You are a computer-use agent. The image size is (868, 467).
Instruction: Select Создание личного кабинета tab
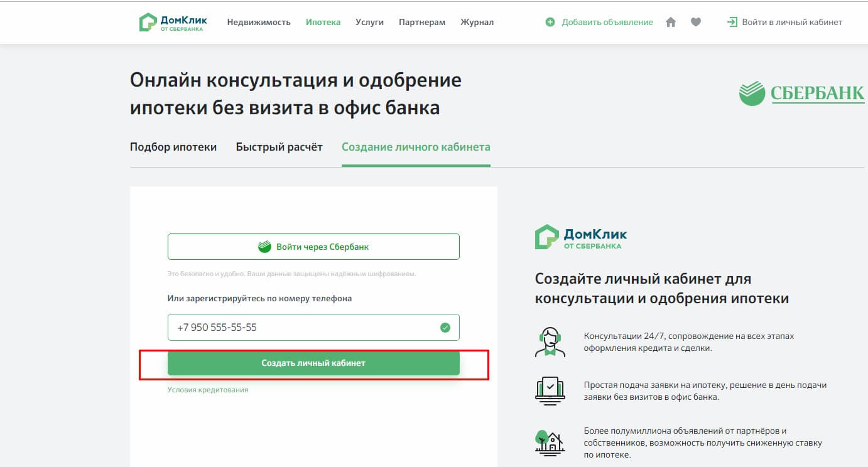click(416, 147)
